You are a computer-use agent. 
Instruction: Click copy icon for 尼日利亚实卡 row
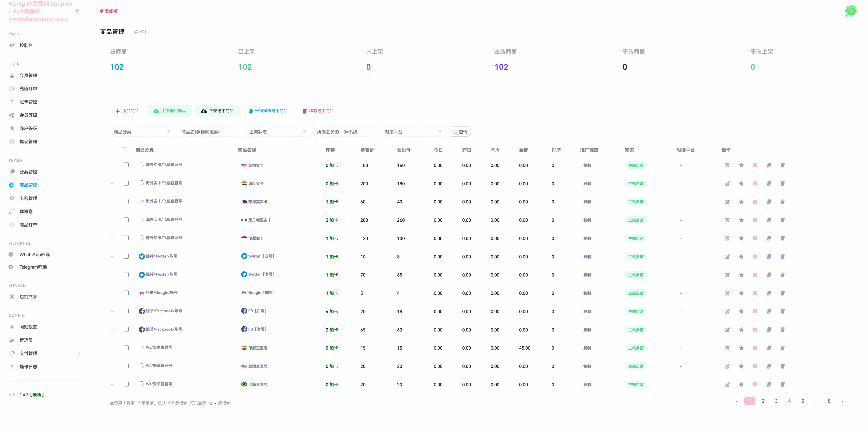coord(769,220)
